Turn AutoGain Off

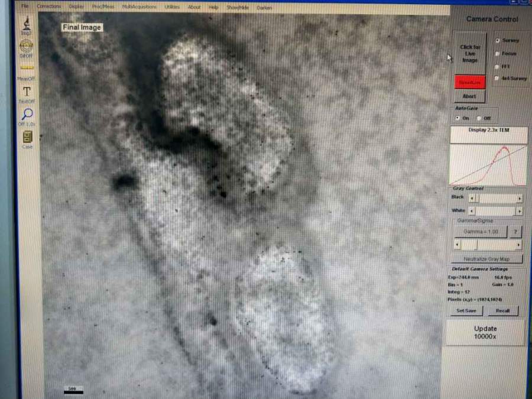click(479, 118)
